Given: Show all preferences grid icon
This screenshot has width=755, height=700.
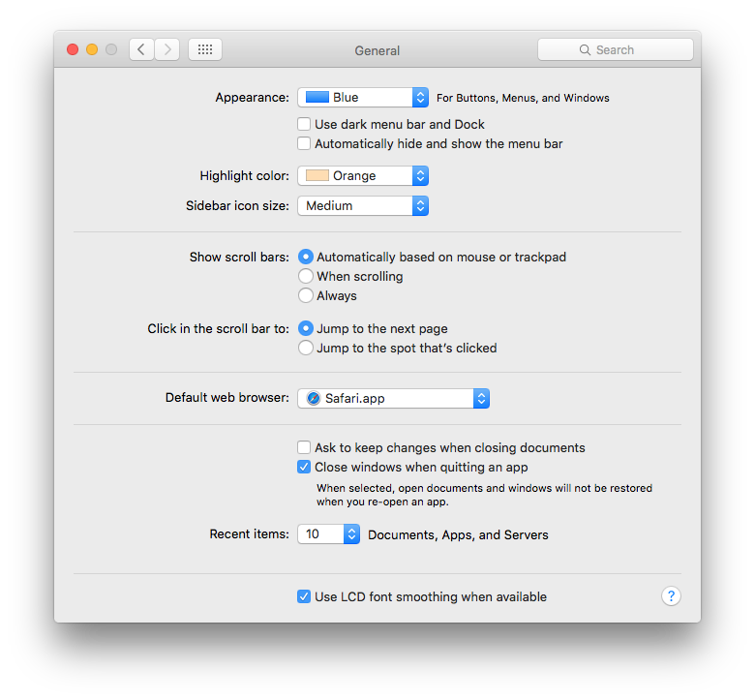Looking at the screenshot, I should [x=205, y=49].
